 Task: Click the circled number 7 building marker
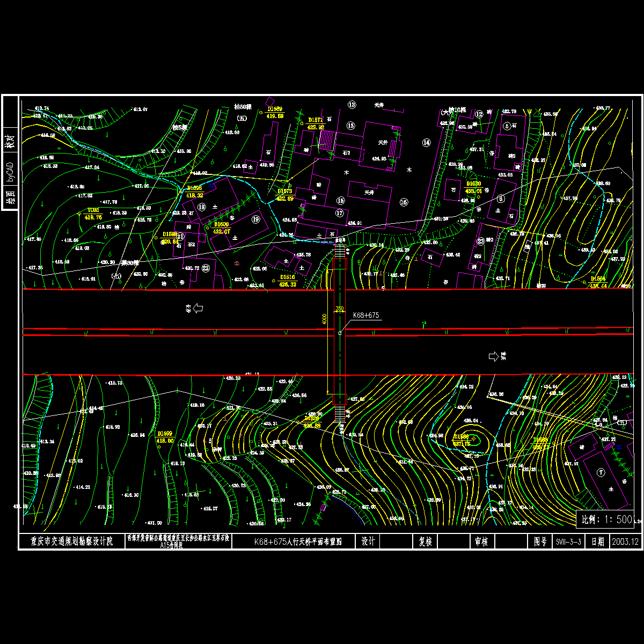tap(601, 473)
